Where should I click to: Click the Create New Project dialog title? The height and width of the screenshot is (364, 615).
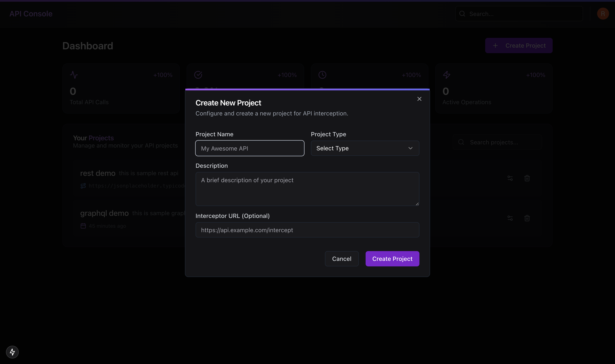[x=228, y=103]
